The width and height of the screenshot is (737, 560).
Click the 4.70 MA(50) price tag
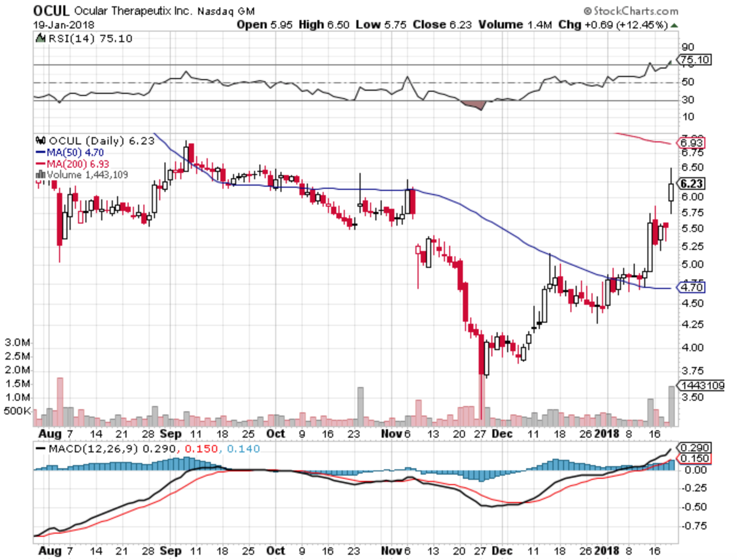coord(691,287)
